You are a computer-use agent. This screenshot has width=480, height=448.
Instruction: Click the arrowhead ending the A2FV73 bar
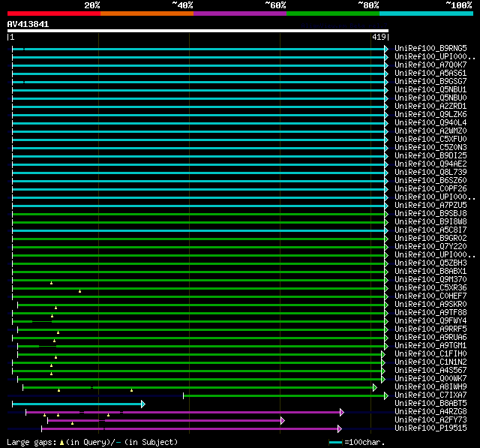click(282, 420)
